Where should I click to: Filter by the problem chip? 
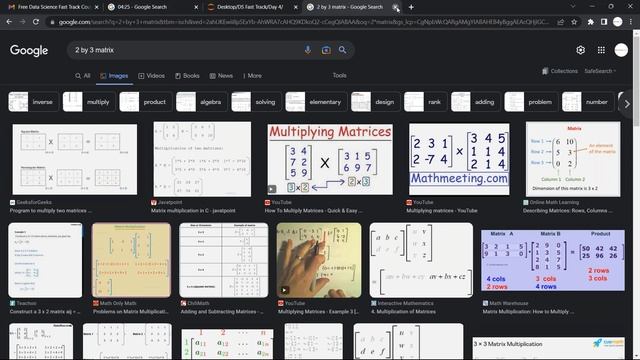[531, 102]
